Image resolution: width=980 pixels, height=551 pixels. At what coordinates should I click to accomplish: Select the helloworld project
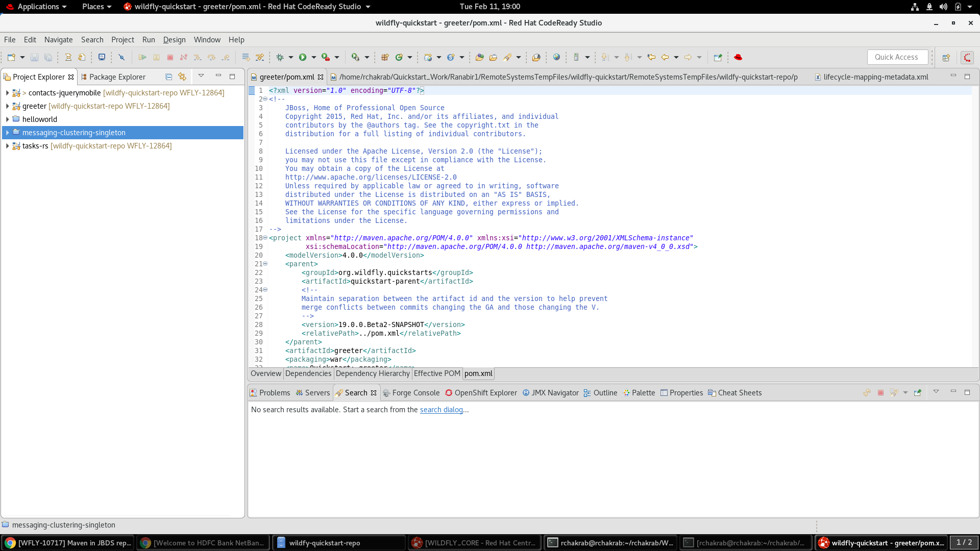[x=39, y=119]
